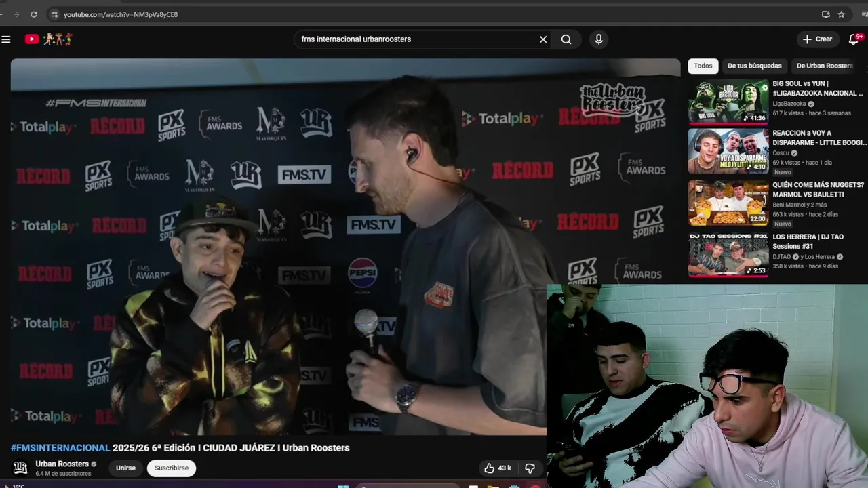Bookmark this page with the star icon
The image size is (868, 488).
tap(842, 14)
